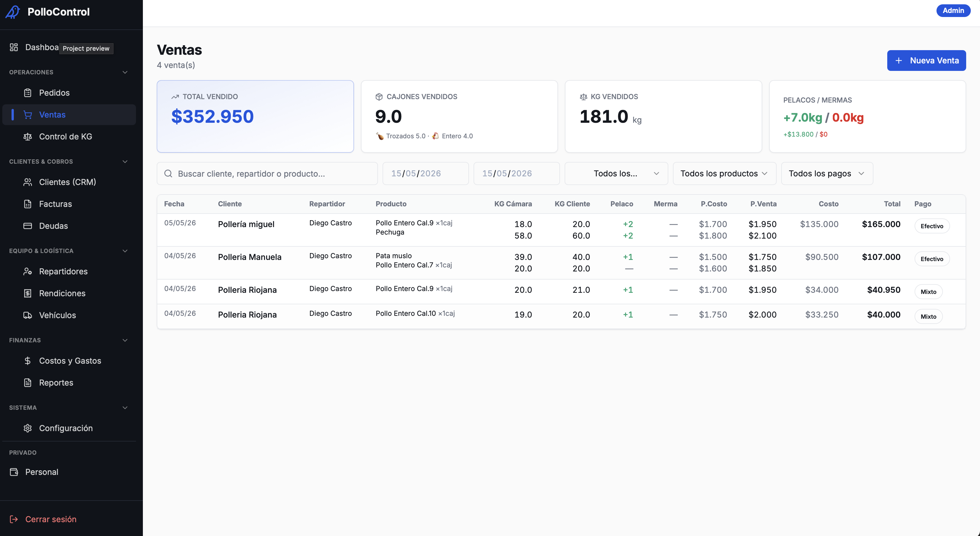This screenshot has width=980, height=536.
Task: Click the scale icon beside Control de KG
Action: (x=28, y=137)
